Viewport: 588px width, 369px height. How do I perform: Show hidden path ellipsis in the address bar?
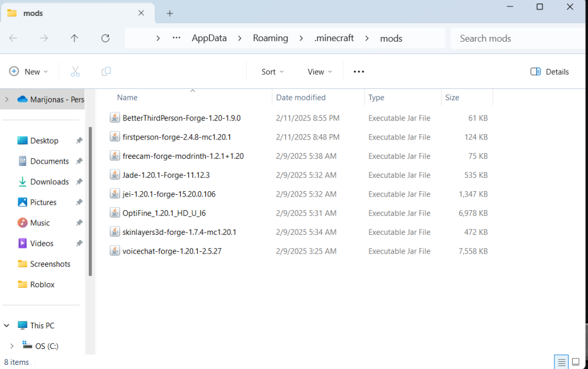176,38
